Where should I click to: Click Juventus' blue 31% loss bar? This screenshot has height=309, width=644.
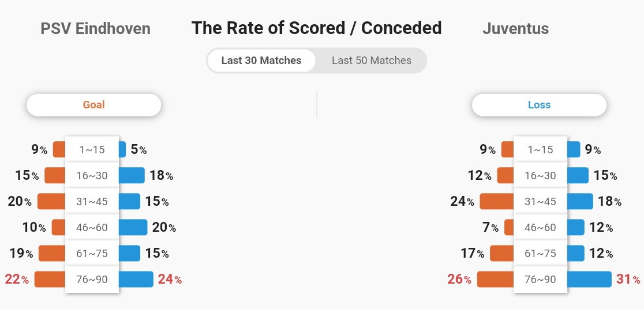tap(589, 280)
